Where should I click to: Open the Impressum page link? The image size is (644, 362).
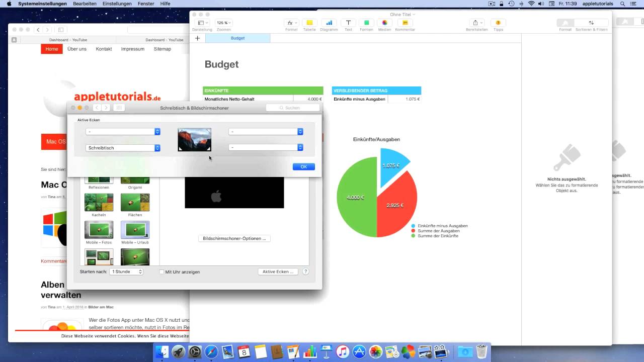(x=133, y=49)
